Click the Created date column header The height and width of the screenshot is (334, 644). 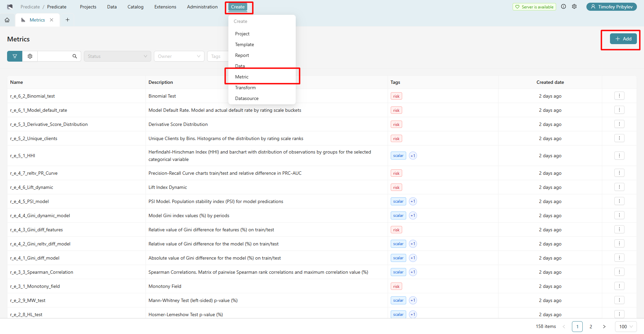tap(550, 82)
